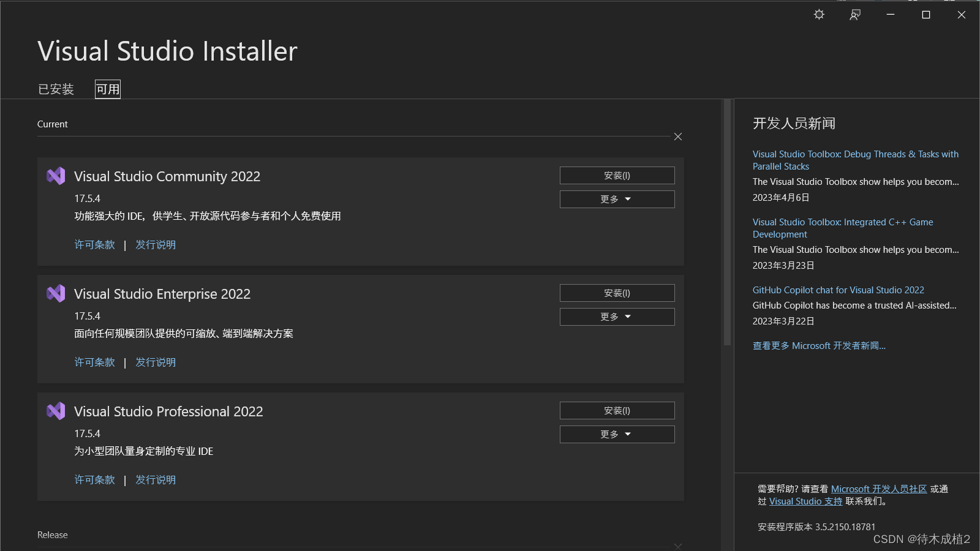
Task: Click the Current section heading
Action: (x=53, y=124)
